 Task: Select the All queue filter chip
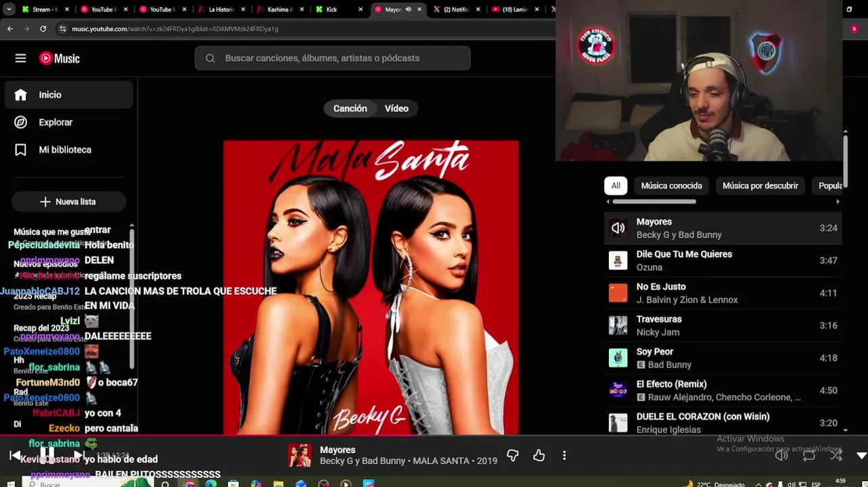pos(616,185)
